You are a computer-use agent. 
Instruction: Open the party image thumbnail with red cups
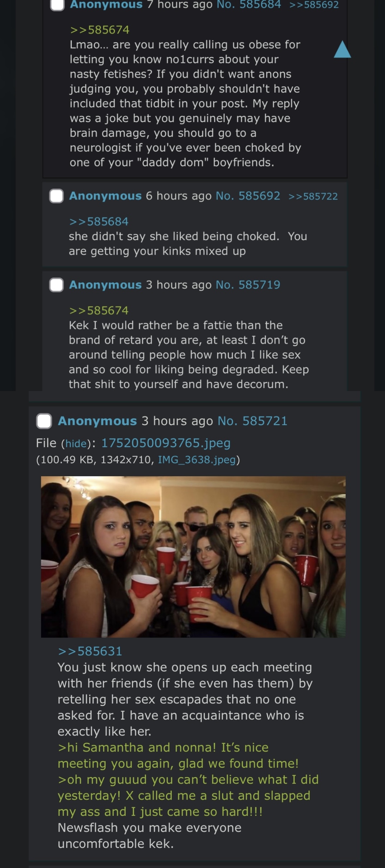coord(193,557)
